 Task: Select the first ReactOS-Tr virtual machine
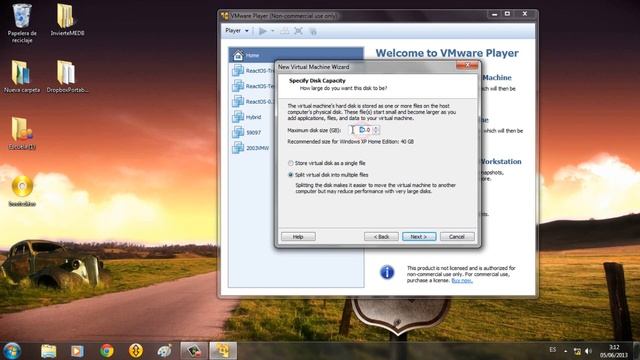coord(253,71)
